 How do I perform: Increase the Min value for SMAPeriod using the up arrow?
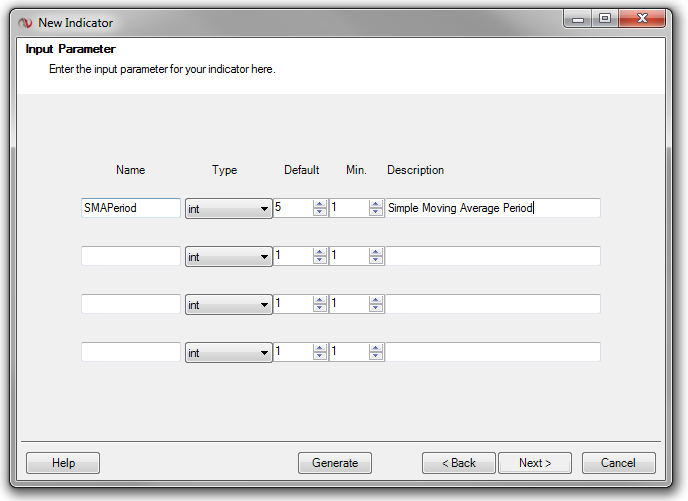pyautogui.click(x=376, y=204)
